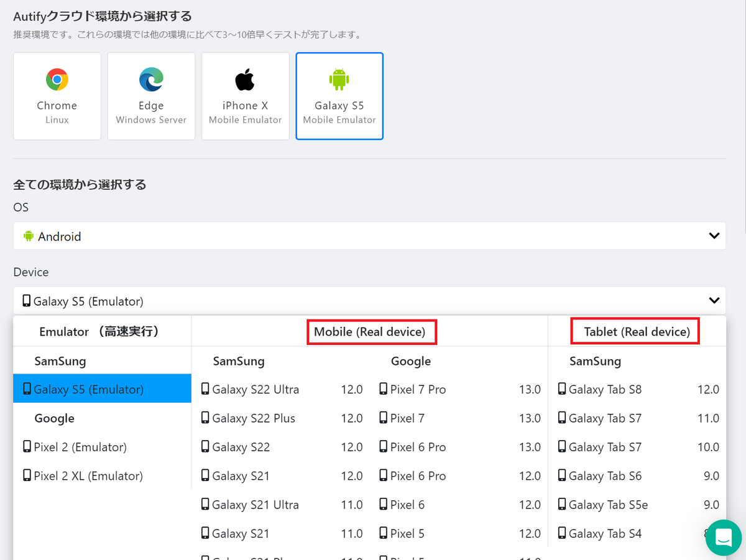Image resolution: width=746 pixels, height=560 pixels.
Task: Choose Pixel 7 13.0 device
Action: [x=459, y=418]
